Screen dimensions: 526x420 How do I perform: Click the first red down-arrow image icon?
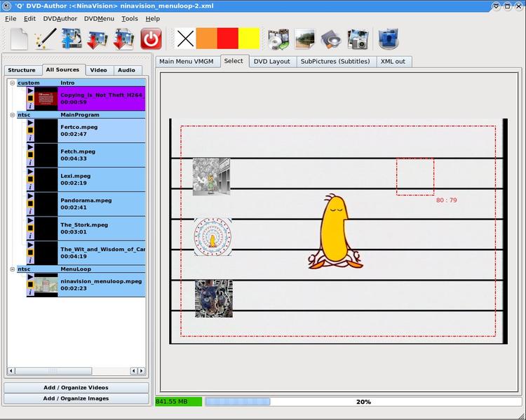[x=97, y=39]
